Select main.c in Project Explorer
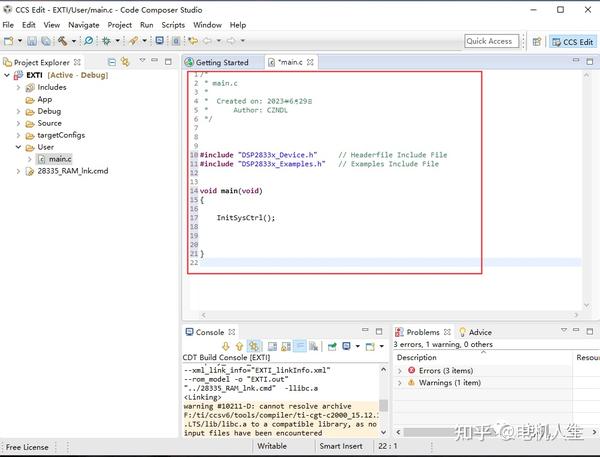Viewport: 600px width, 457px height. coord(59,159)
